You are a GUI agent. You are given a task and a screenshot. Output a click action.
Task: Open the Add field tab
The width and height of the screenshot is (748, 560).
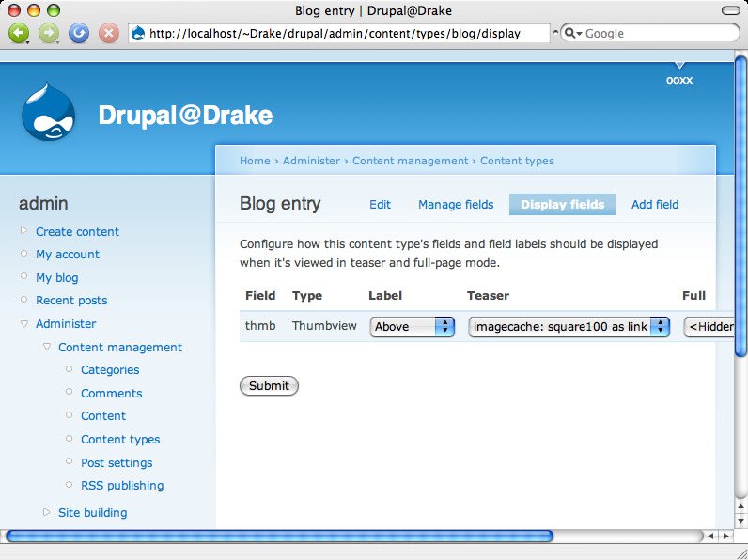pyautogui.click(x=655, y=205)
